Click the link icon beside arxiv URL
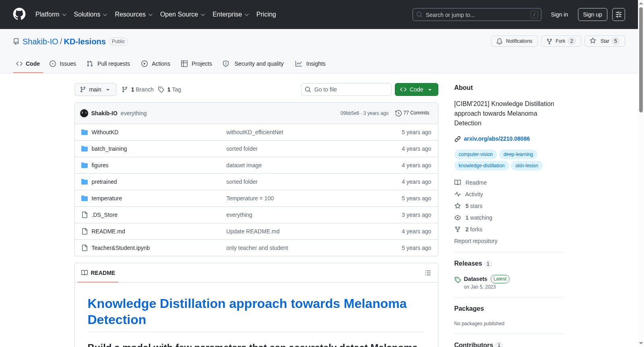 click(x=458, y=139)
